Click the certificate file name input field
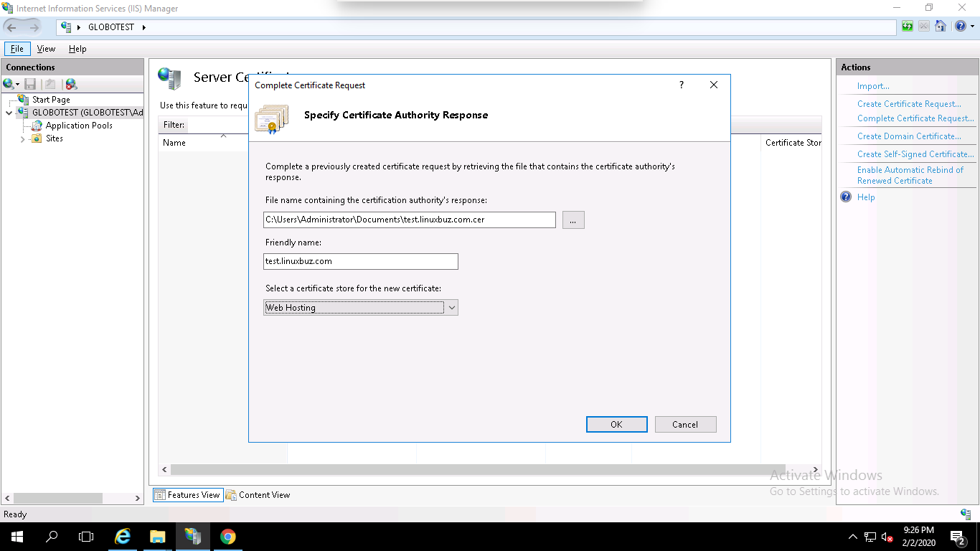The image size is (980, 551). [x=410, y=220]
